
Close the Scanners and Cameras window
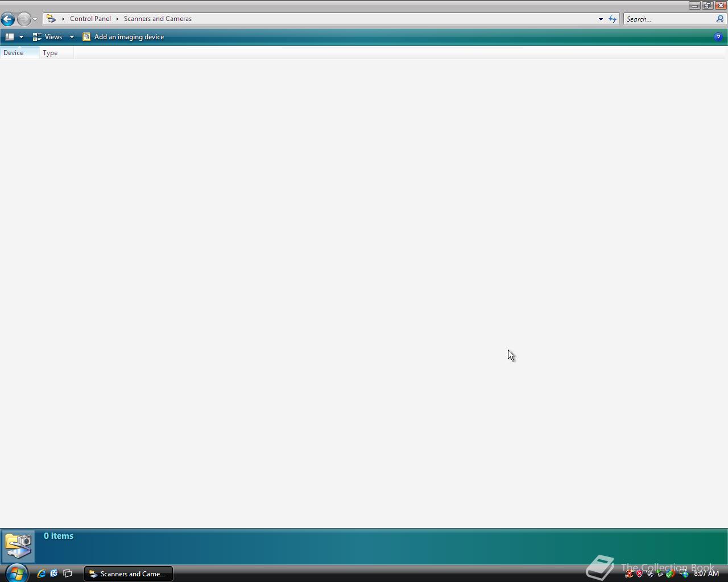pos(720,5)
